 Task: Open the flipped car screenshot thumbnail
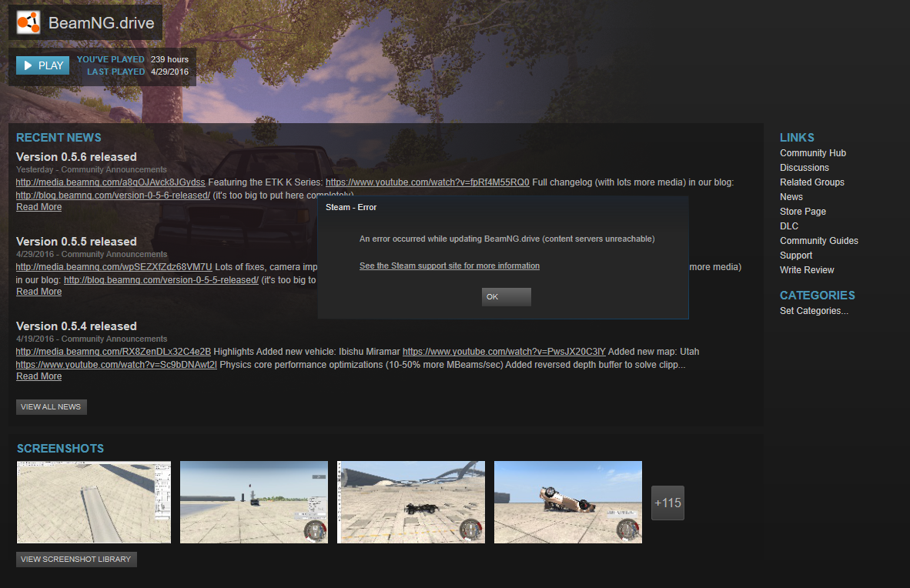(568, 502)
